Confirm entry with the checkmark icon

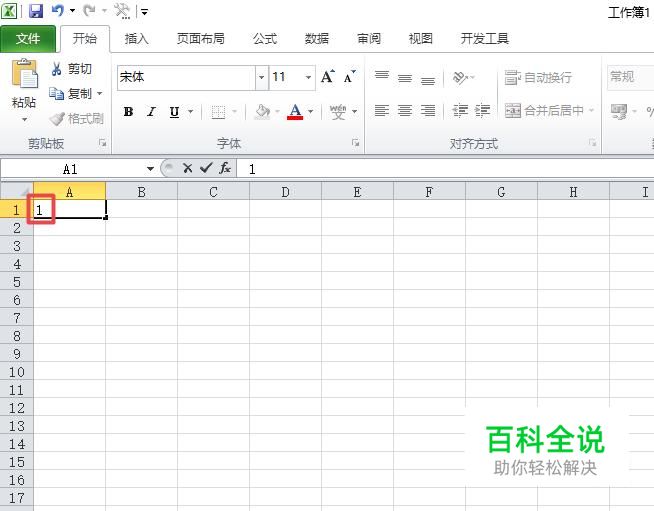click(x=206, y=168)
